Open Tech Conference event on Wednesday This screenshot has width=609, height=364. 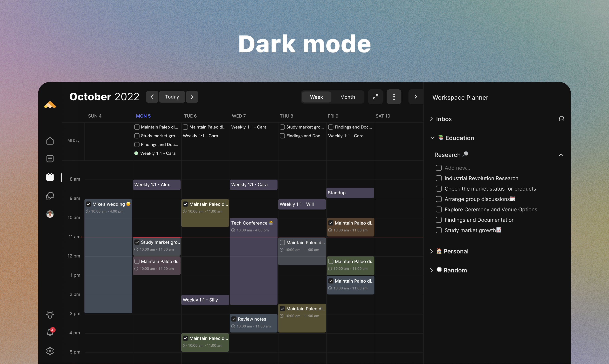pos(253,261)
